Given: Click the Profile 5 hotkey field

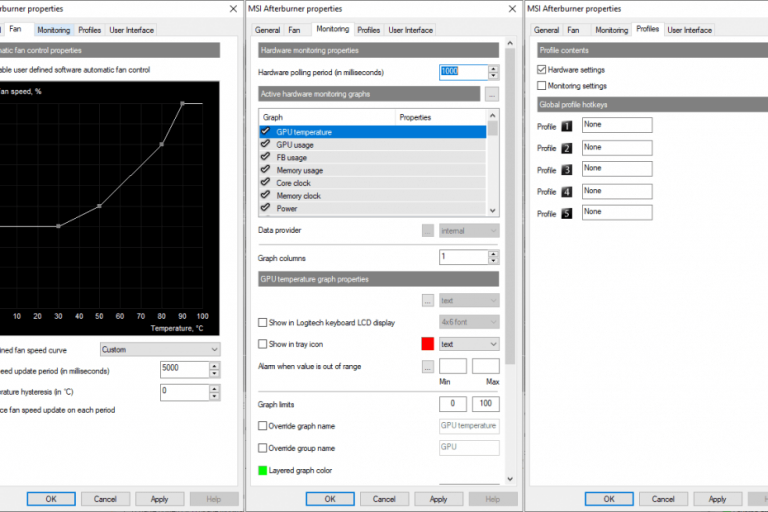Looking at the screenshot, I should point(617,212).
